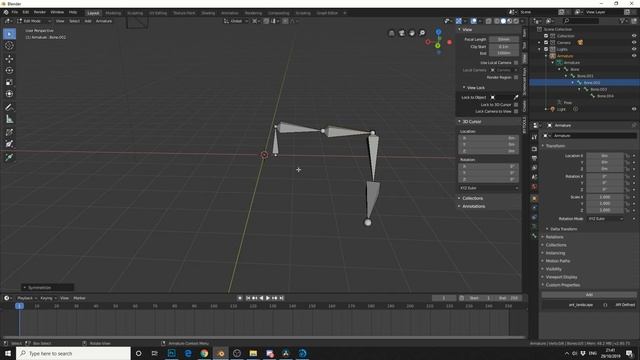Click the blue Z axis gizmo handle
The height and width of the screenshot is (360, 640).
tap(438, 32)
